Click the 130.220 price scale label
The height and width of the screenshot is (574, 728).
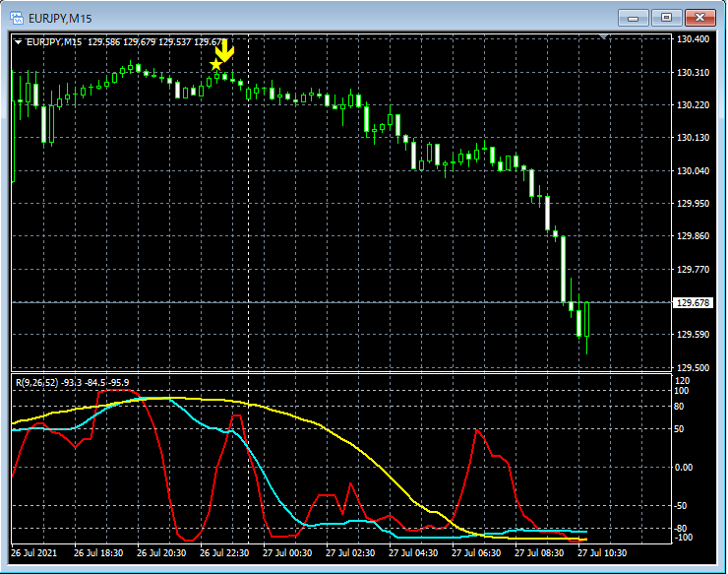(694, 105)
